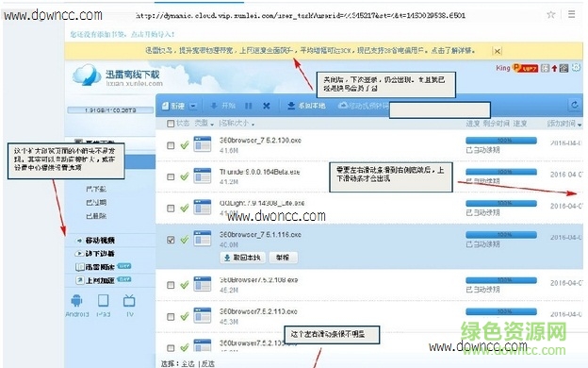Click the settings gear icon top right
The image size is (588, 368).
[576, 68]
